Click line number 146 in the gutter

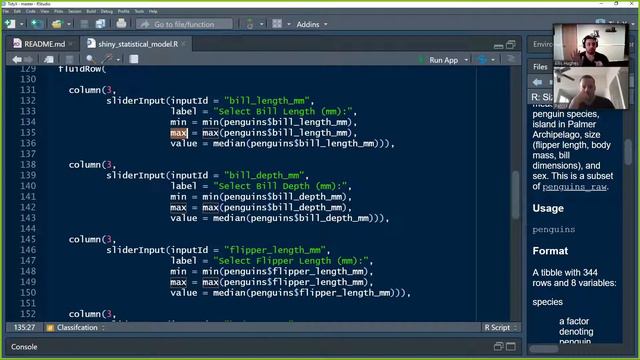point(28,250)
